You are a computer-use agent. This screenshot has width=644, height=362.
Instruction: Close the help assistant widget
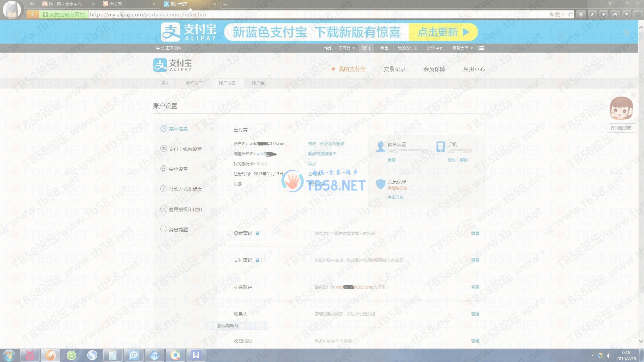[x=633, y=95]
